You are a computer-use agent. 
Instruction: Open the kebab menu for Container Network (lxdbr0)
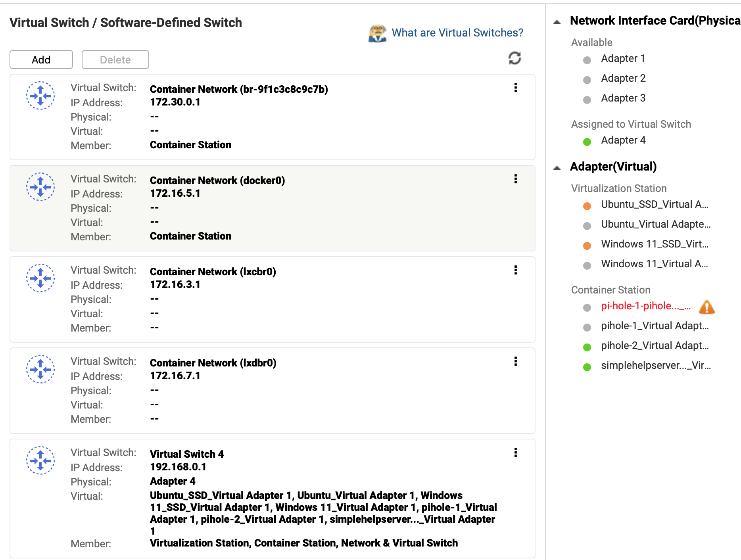(x=515, y=361)
